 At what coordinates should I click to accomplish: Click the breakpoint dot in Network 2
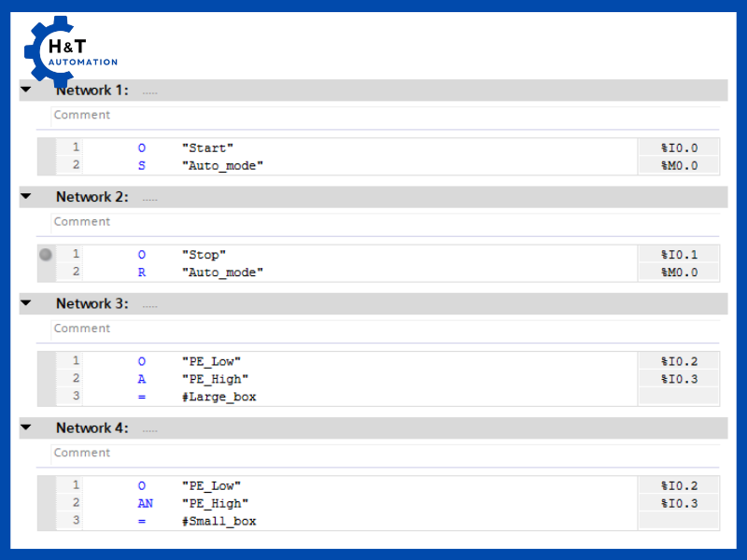[46, 254]
